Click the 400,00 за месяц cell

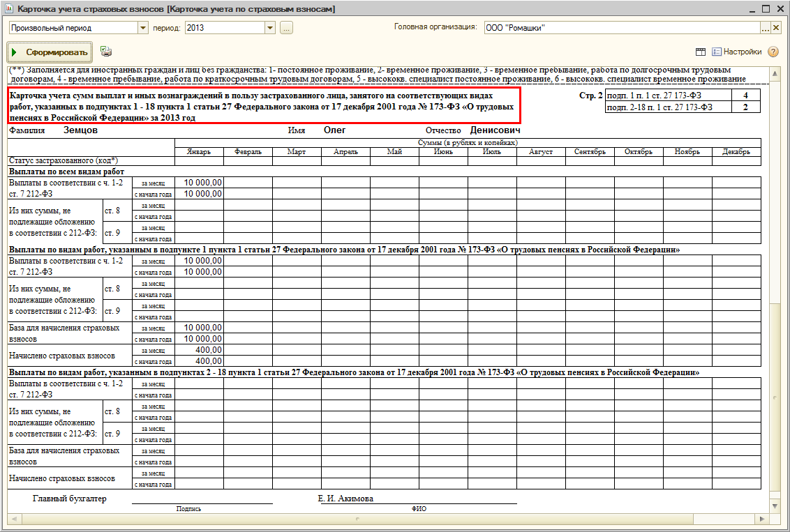click(x=199, y=350)
